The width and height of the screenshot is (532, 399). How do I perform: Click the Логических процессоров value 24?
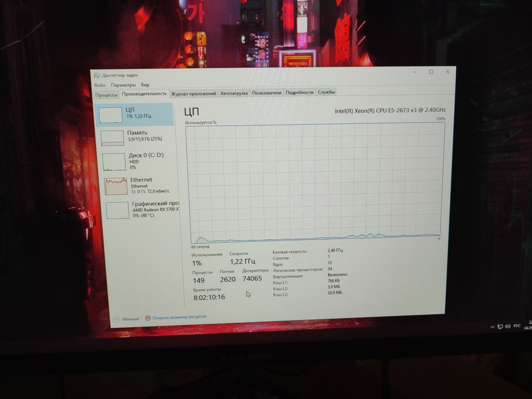(x=330, y=268)
